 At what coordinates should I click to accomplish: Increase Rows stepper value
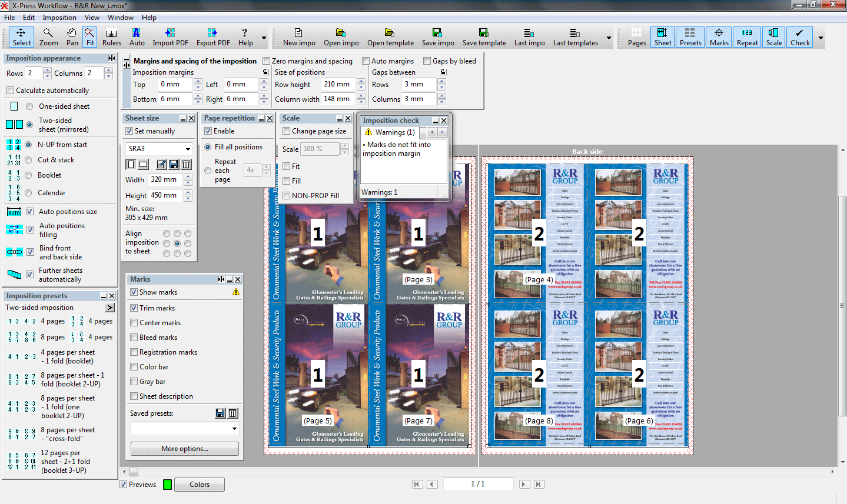[47, 70]
